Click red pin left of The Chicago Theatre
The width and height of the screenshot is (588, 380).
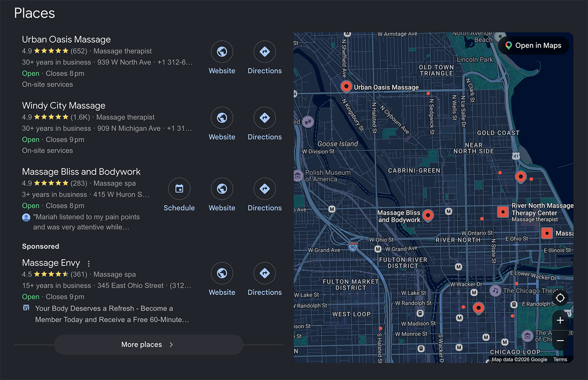[x=478, y=308]
